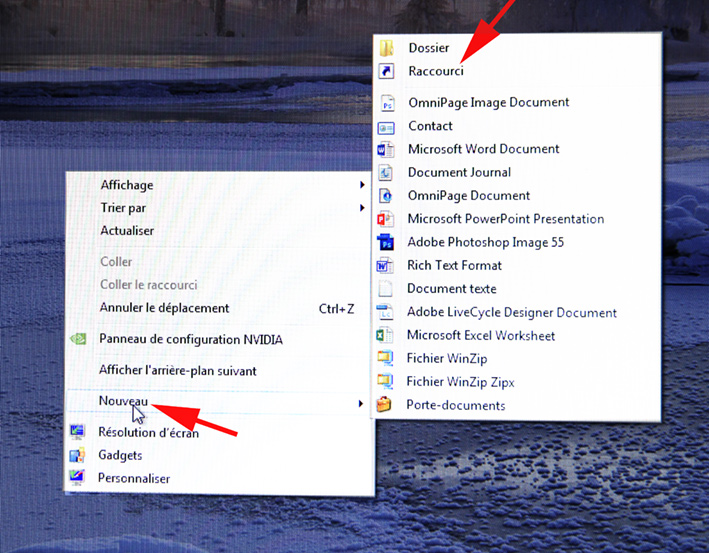709x553 pixels.
Task: Expand the Trier par submenu arrow
Action: click(362, 208)
